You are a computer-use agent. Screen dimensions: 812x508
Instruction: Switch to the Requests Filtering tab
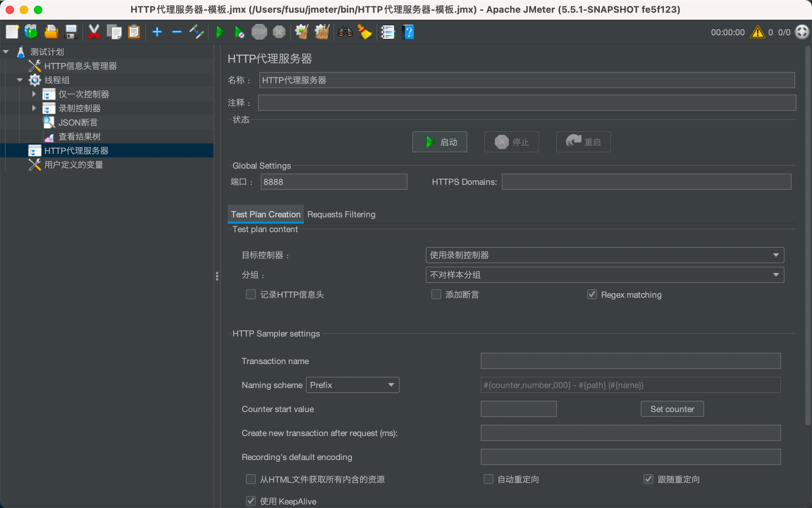point(341,214)
